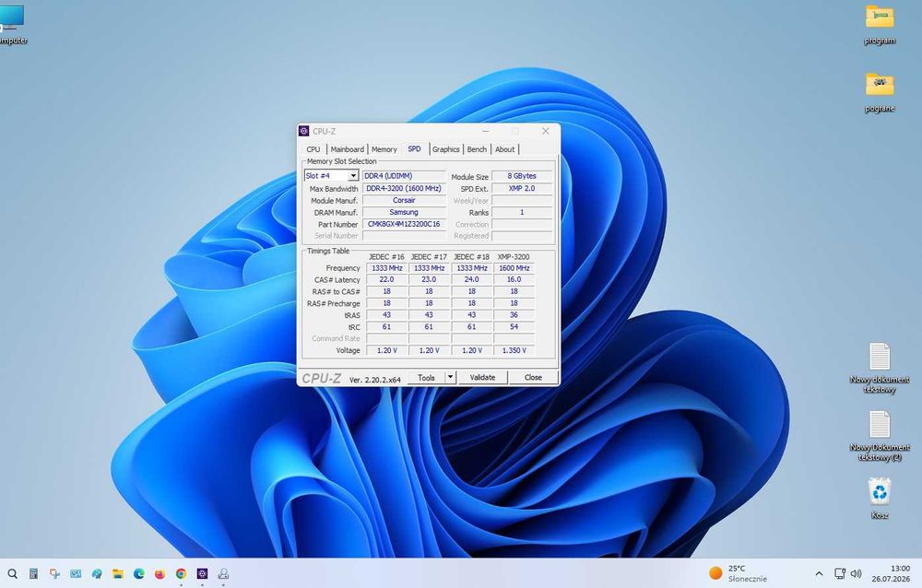Open the last taskbar app next to CPU-Z

click(223, 574)
